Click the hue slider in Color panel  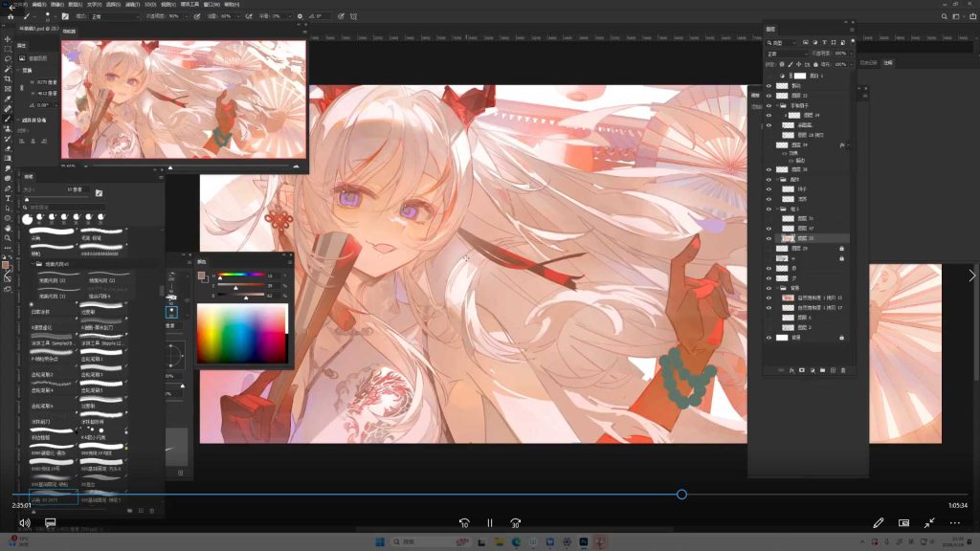tap(240, 275)
